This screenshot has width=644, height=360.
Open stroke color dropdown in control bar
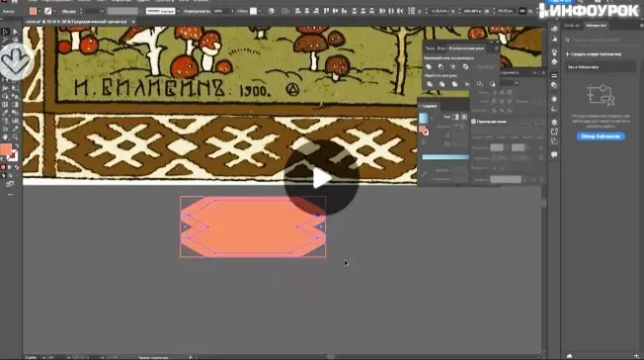(x=54, y=11)
